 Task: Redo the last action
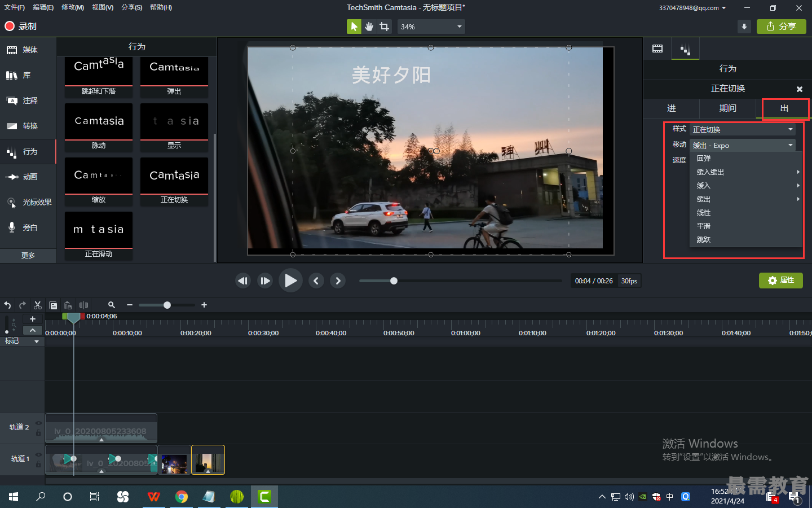click(23, 305)
